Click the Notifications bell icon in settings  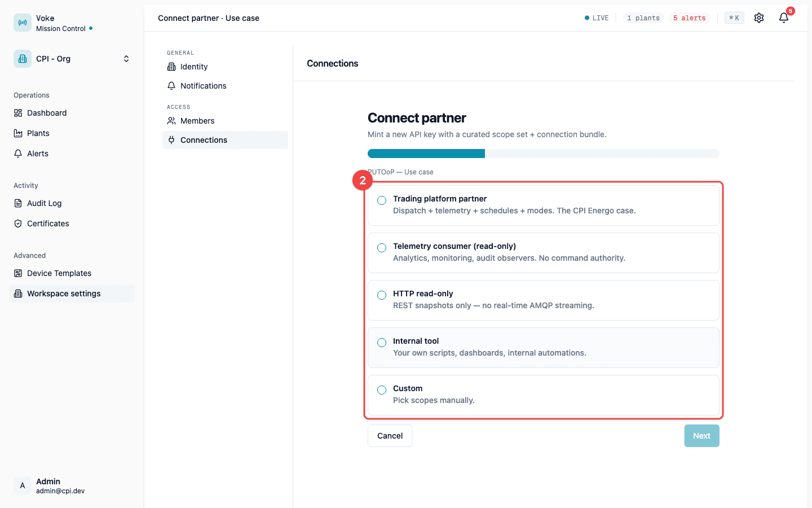tap(171, 86)
